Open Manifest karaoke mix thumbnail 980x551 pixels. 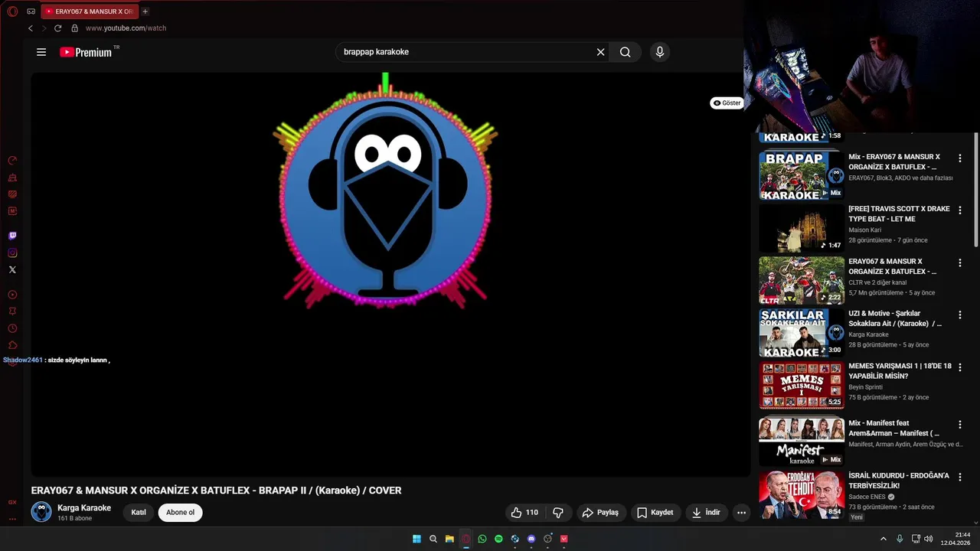pos(802,442)
